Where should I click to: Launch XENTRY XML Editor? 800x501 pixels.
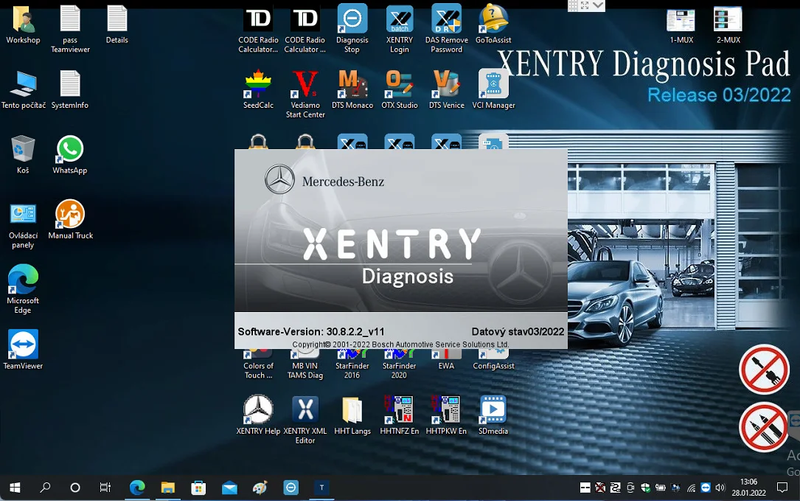[305, 420]
